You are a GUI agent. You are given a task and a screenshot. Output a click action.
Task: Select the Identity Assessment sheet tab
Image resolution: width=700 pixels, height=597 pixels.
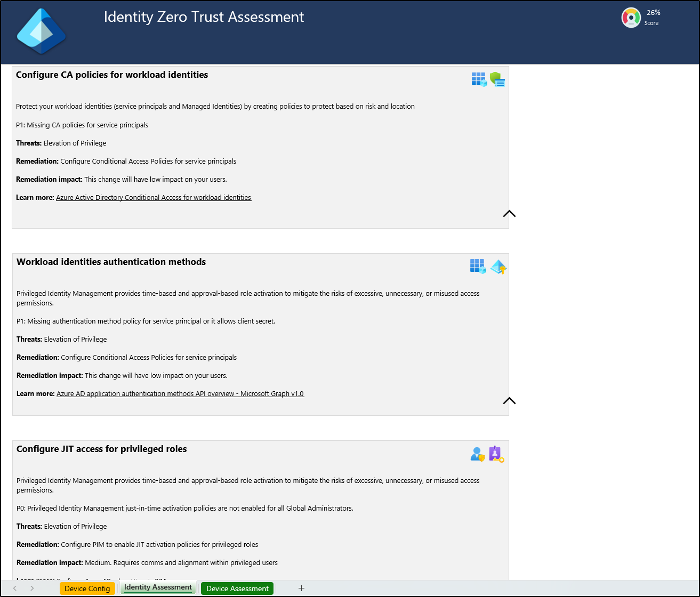[158, 587]
